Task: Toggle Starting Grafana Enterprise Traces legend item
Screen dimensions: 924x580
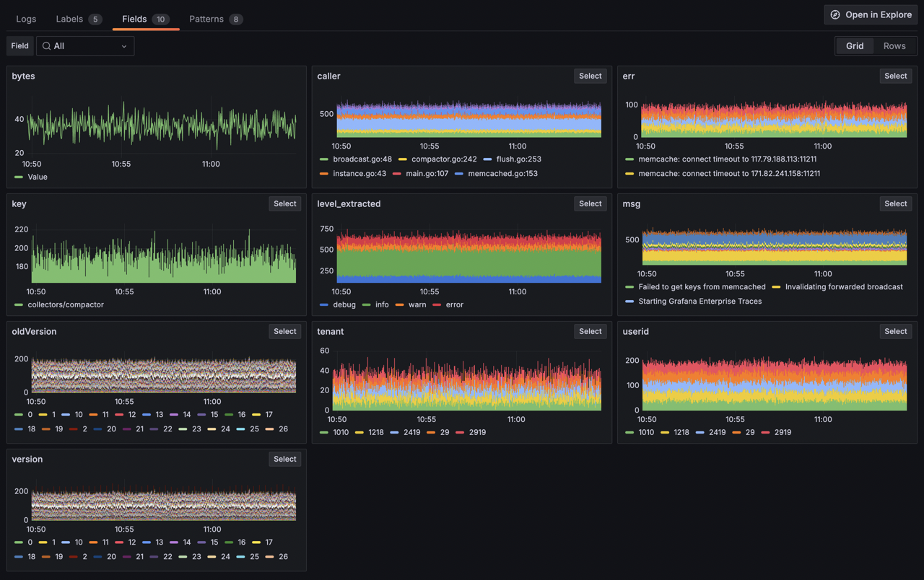Action: (x=699, y=301)
